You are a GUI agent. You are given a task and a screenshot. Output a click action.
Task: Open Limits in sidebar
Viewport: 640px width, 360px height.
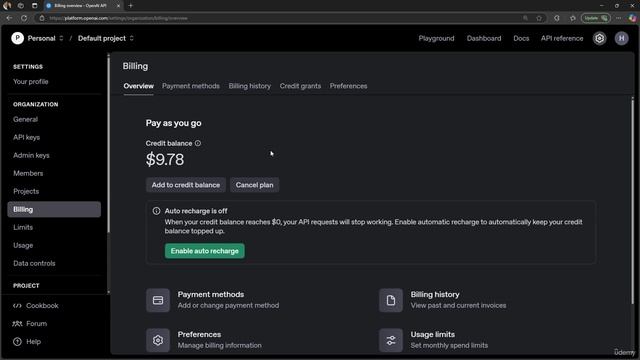pos(23,227)
